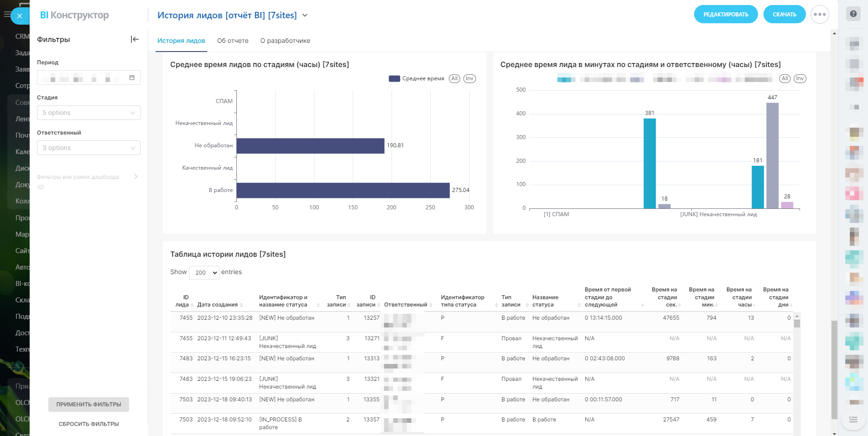Collapse the Фильтры sidebar panel
Screen dimensions: 868x436
pyautogui.click(x=135, y=39)
